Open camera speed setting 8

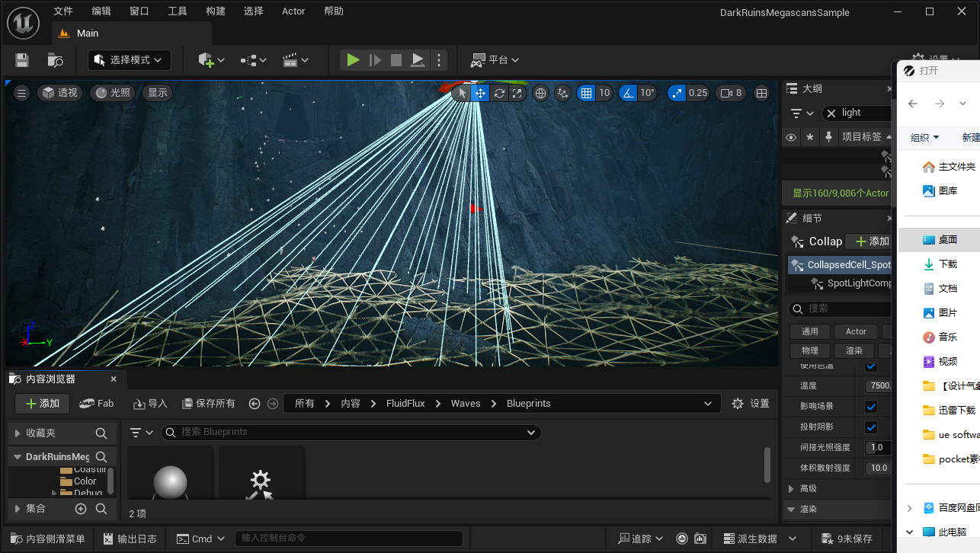pos(731,93)
